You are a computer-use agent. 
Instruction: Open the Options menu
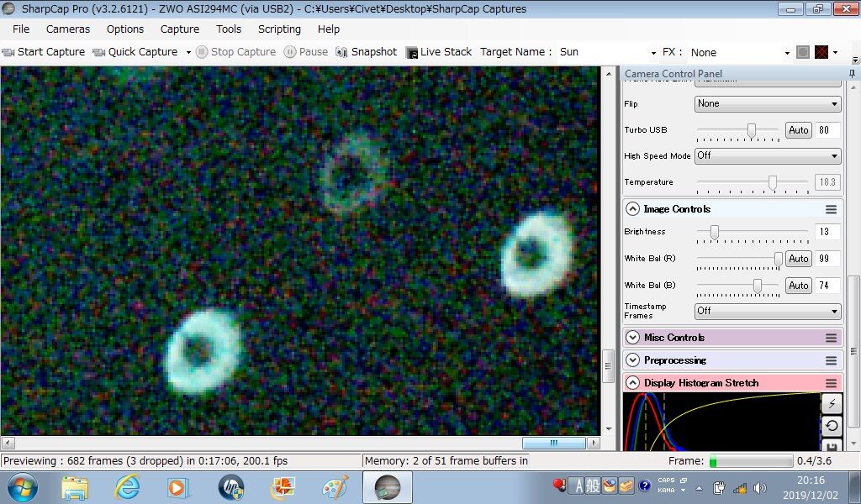click(125, 29)
